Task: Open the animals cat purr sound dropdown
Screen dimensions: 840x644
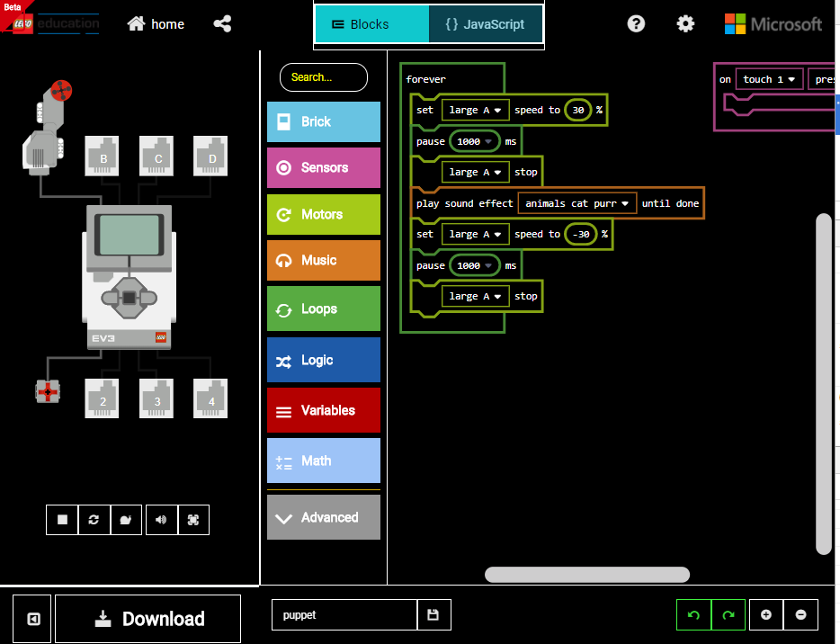Action: [576, 203]
